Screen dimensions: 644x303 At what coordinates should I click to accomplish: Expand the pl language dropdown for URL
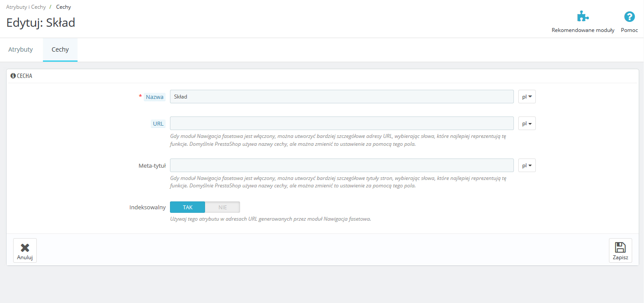(527, 124)
